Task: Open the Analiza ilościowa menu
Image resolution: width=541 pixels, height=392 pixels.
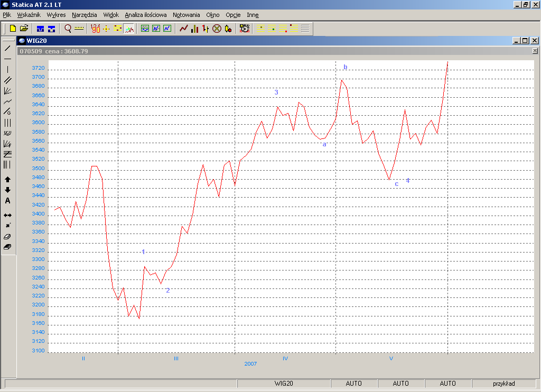Action: tap(145, 15)
